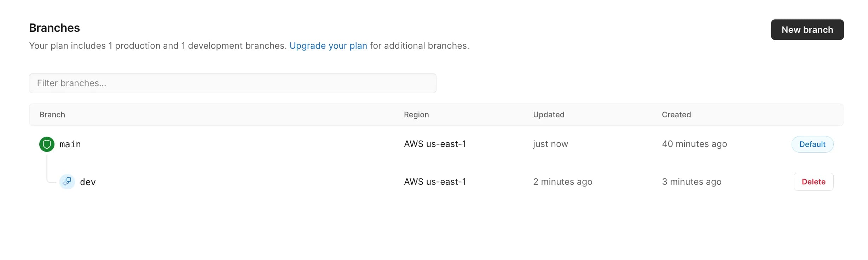Viewport: 868px width, 260px height.
Task: Follow the Upgrade your plan link
Action: point(328,46)
